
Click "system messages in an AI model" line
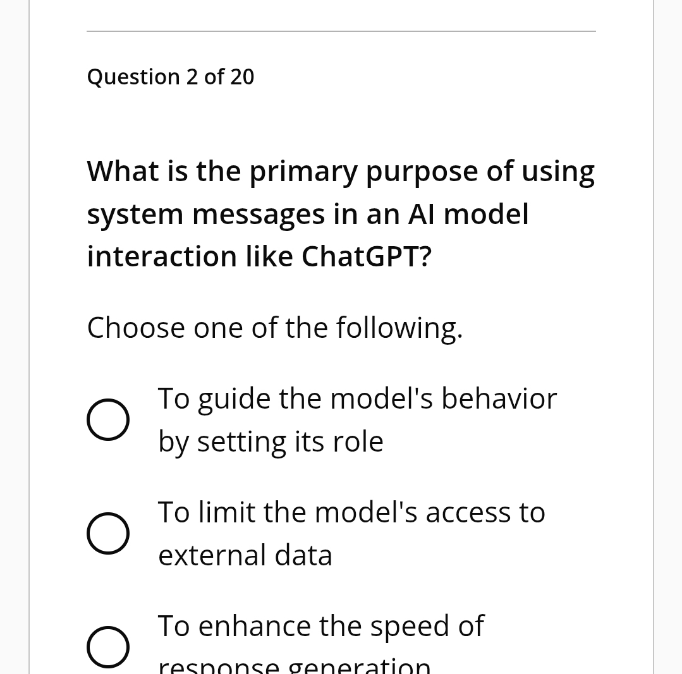click(x=308, y=214)
